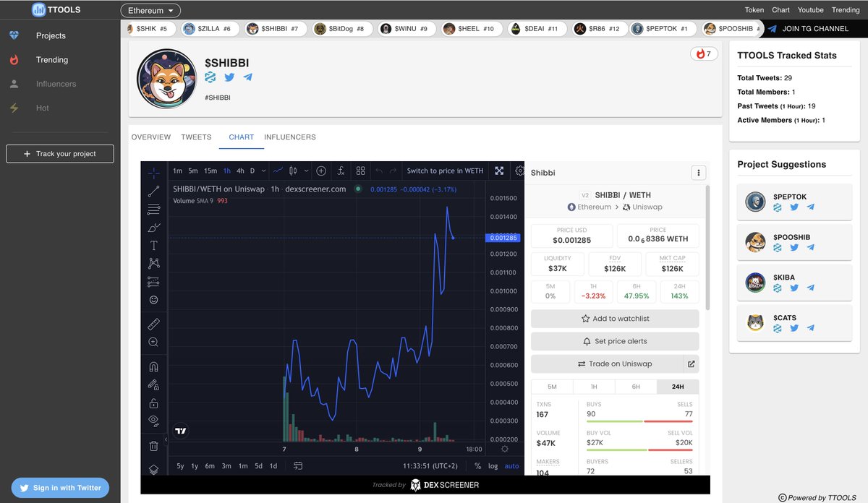Open the indicators fx menu
This screenshot has width=868, height=503.
coord(341,171)
